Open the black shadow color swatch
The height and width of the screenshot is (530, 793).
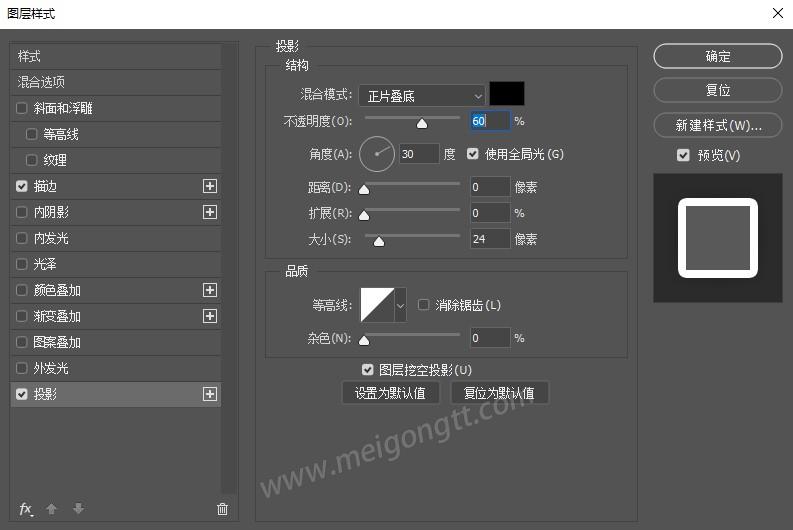tap(507, 94)
